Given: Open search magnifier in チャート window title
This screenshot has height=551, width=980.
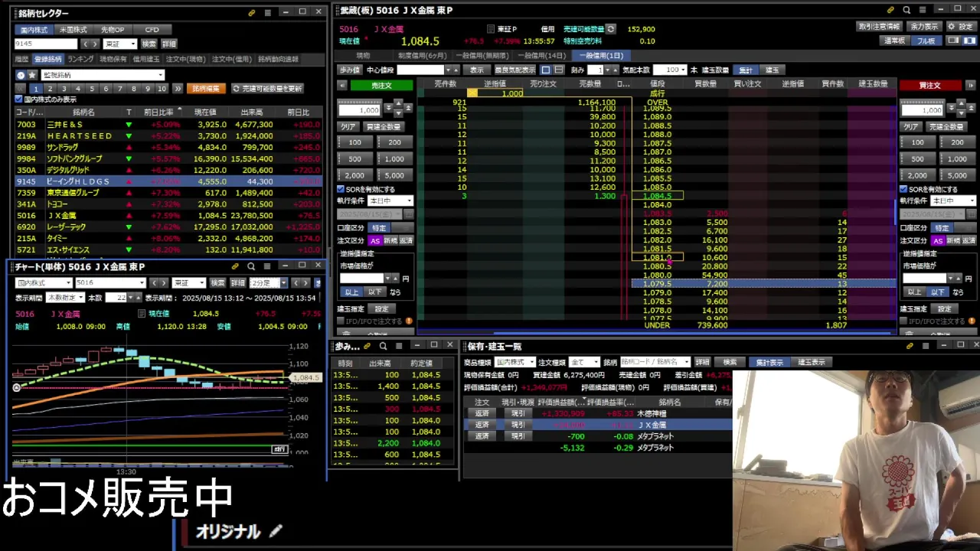Looking at the screenshot, I should [251, 266].
